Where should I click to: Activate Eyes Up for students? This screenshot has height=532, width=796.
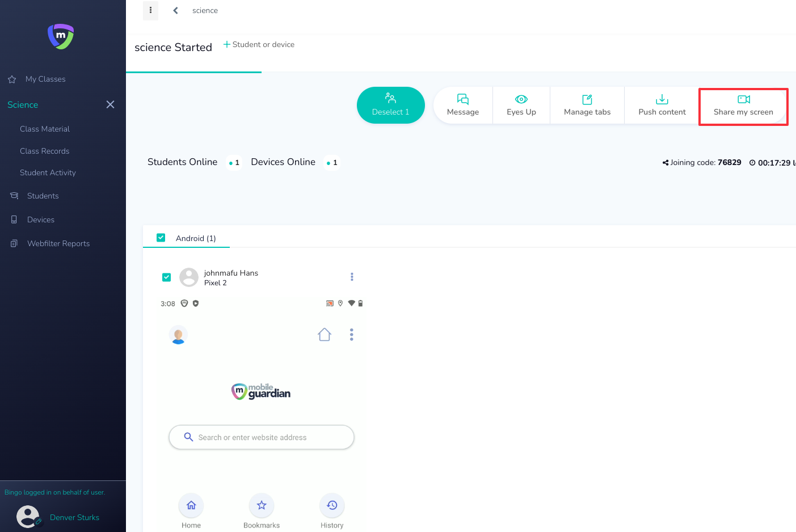(x=521, y=105)
